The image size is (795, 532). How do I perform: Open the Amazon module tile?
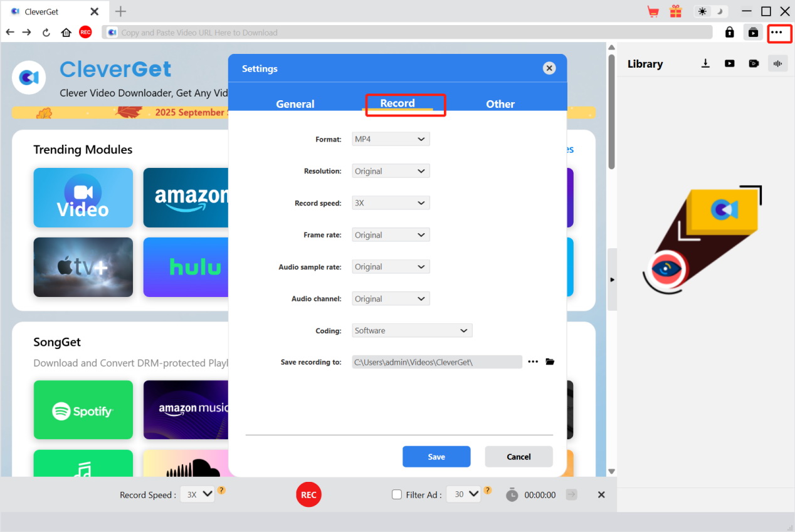coord(186,197)
